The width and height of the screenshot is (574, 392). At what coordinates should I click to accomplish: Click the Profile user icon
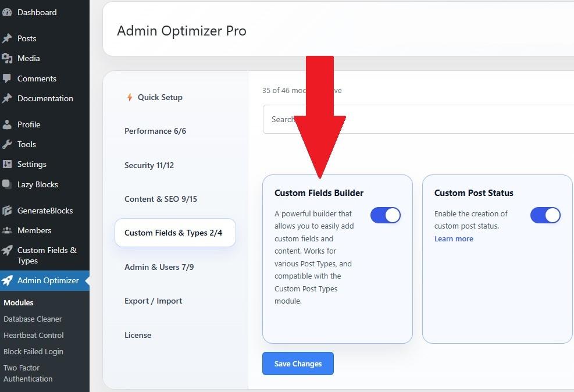(7, 124)
